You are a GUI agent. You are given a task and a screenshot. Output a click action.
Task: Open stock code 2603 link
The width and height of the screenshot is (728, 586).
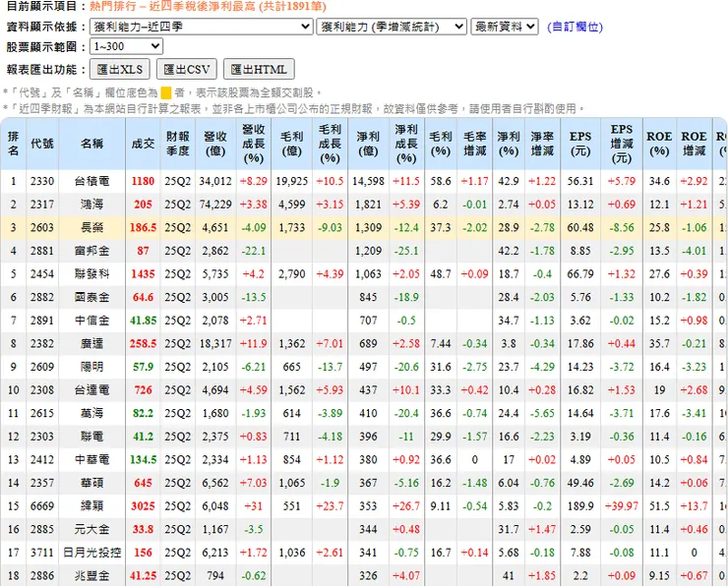(42, 227)
